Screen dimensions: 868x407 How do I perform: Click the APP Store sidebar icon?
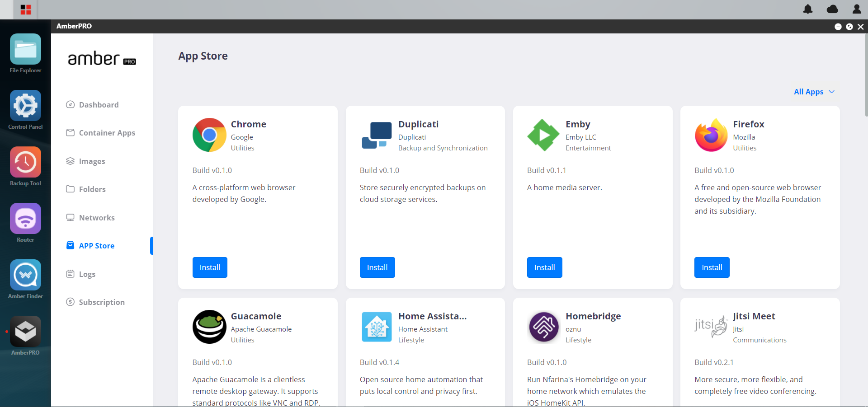70,245
